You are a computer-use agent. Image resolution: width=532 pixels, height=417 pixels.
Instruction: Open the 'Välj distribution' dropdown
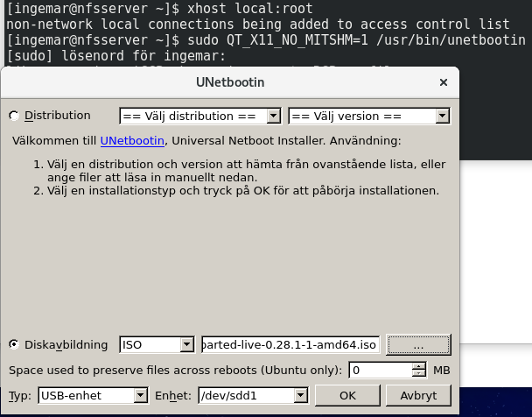200,116
